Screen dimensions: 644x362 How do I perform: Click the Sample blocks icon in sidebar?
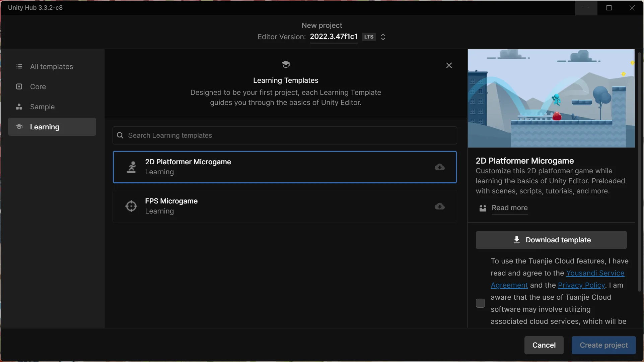coord(19,107)
